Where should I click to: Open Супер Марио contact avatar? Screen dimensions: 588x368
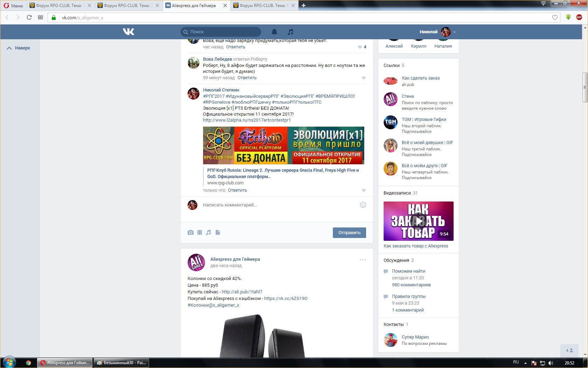coord(391,340)
